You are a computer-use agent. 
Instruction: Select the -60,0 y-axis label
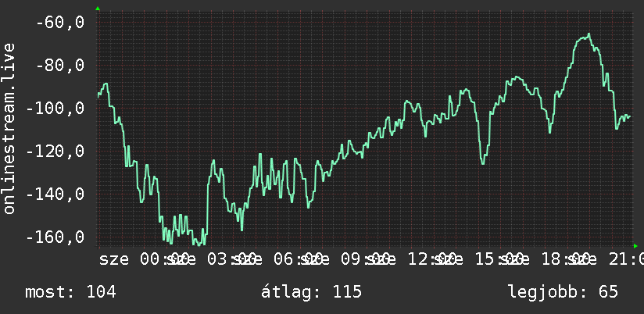[x=60, y=23]
